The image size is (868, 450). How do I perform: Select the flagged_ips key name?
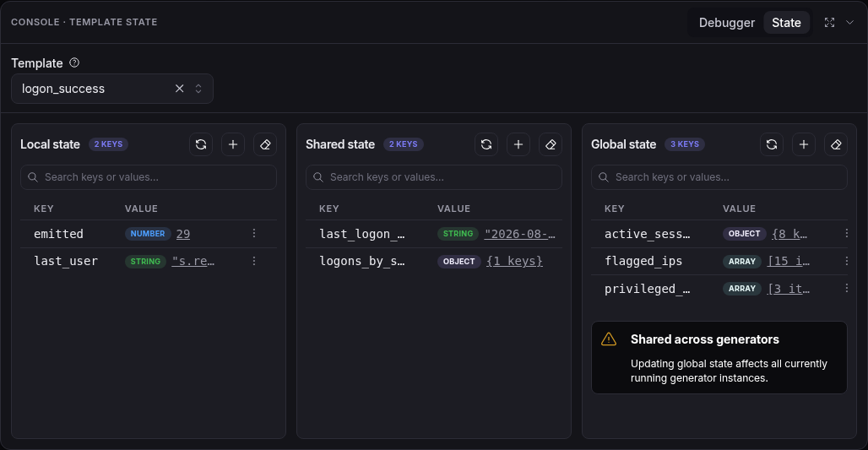643,261
